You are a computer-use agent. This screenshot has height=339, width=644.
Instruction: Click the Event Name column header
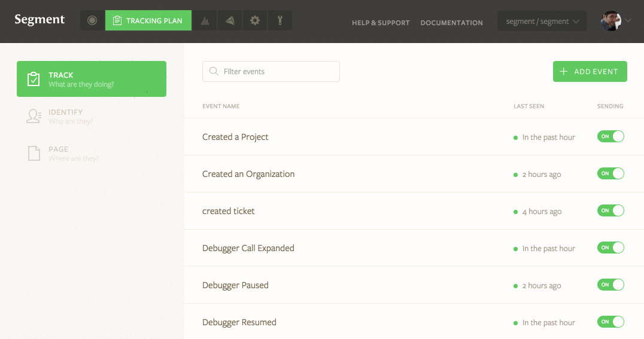coord(221,106)
